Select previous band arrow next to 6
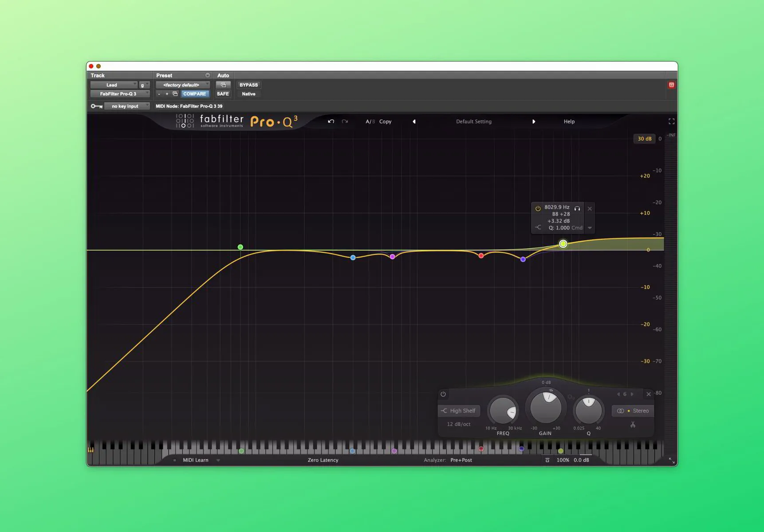The width and height of the screenshot is (764, 532). (x=618, y=394)
